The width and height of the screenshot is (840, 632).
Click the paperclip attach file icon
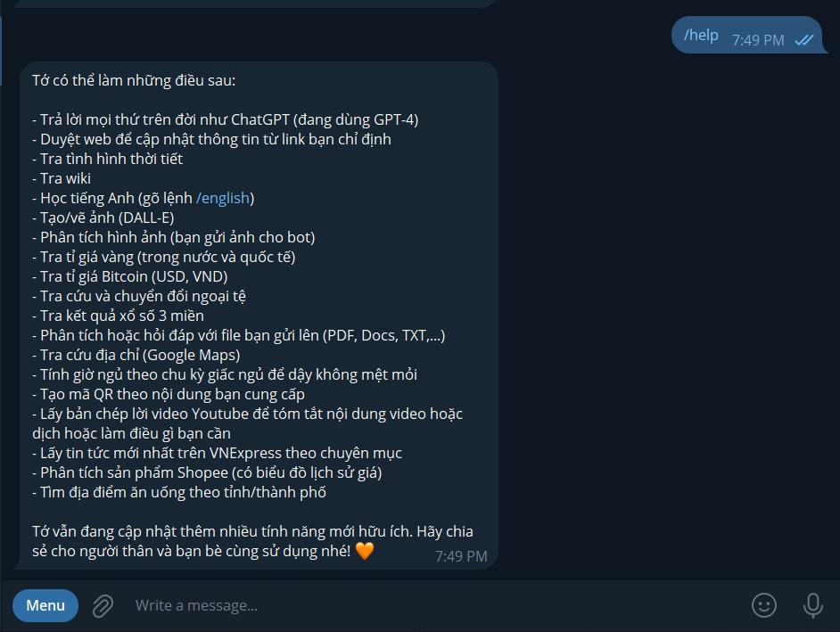click(x=103, y=606)
